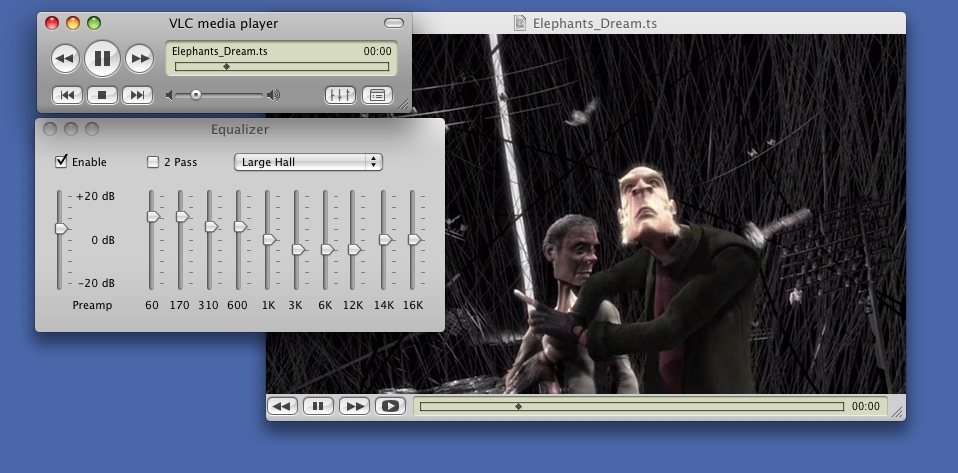Enable the 2 Pass checkbox
The image size is (958, 473).
tap(153, 161)
